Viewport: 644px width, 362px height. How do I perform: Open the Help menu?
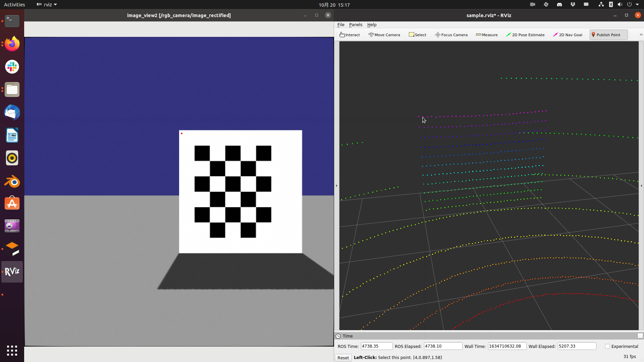coord(372,24)
